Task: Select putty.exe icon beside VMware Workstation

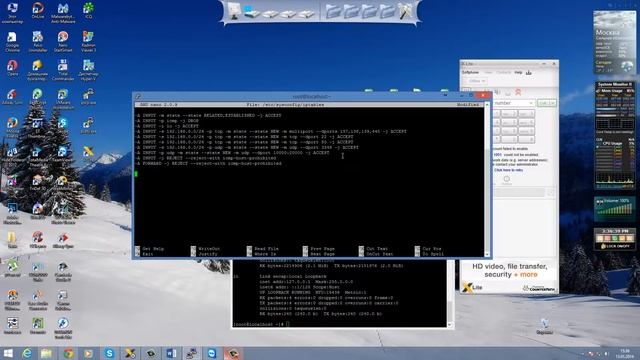Action: pyautogui.click(x=88, y=97)
